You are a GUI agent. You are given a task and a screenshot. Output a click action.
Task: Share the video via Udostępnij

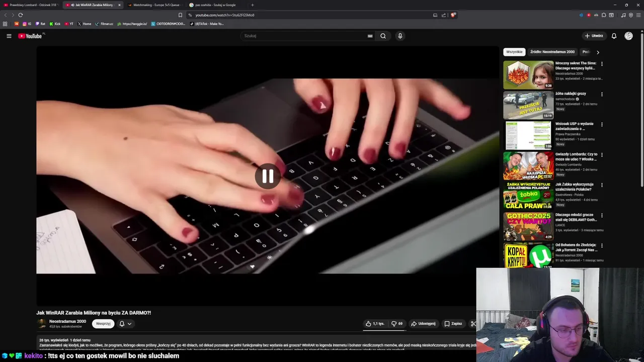click(423, 324)
